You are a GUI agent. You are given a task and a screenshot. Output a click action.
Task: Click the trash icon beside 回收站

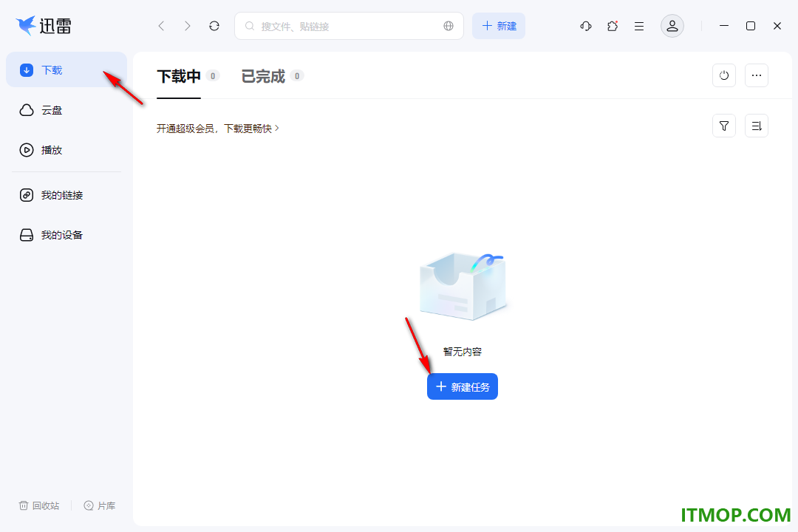coord(24,505)
